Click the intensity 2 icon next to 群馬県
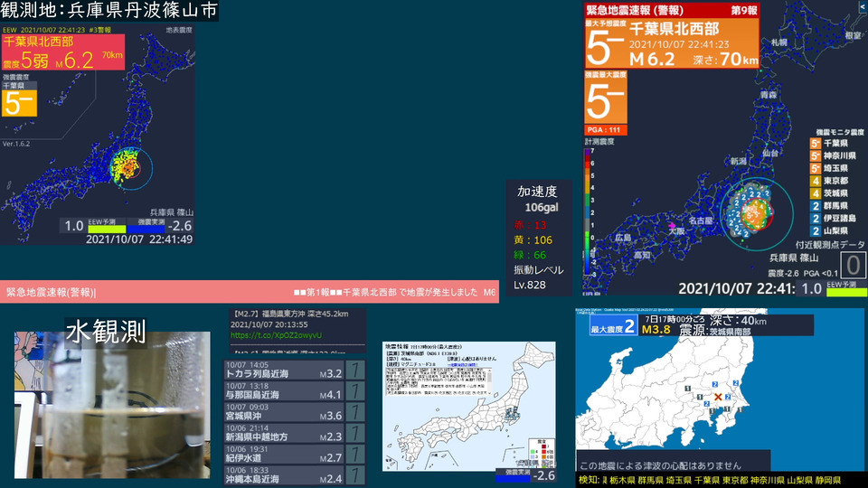Screen dimensions: 868x488 [x=816, y=206]
